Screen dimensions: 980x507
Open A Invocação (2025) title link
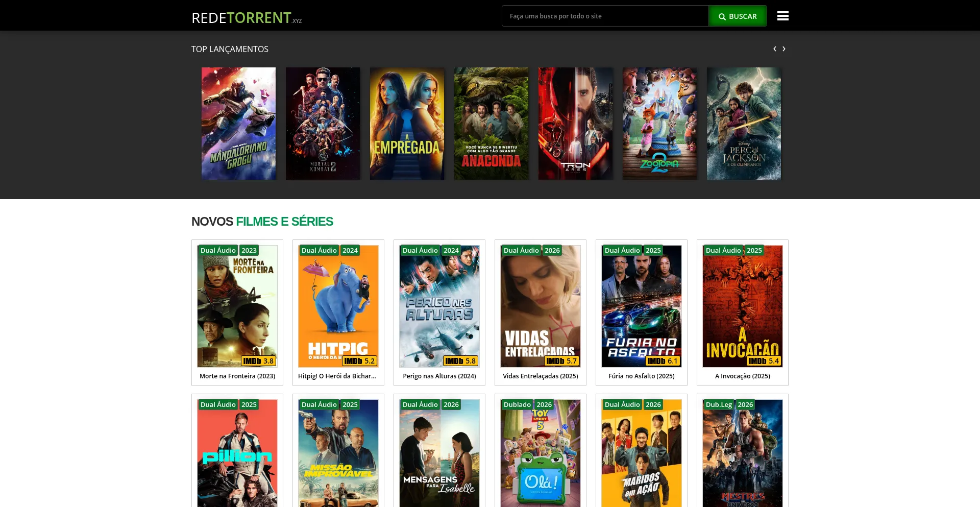coord(743,376)
